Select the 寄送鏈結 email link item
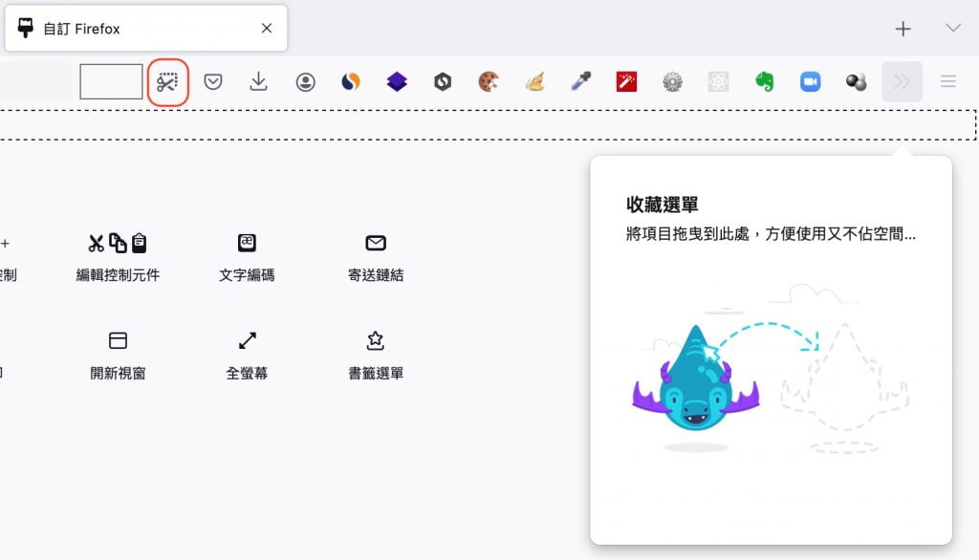 click(x=375, y=258)
